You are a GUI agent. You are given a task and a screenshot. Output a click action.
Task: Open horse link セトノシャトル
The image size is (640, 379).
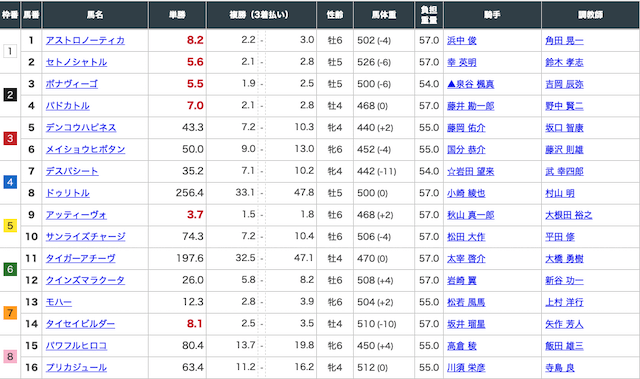(x=76, y=62)
